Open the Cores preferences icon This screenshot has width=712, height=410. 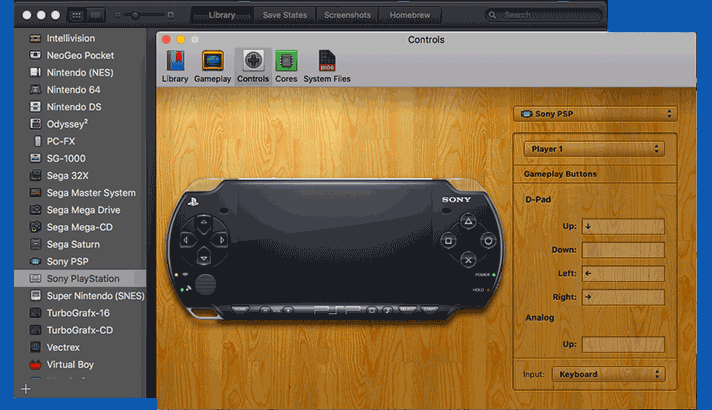tap(286, 61)
